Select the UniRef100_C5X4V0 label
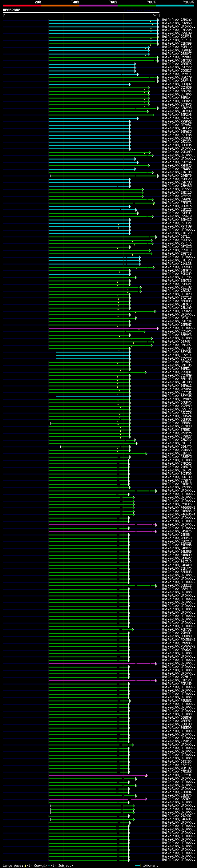Image resolution: width=197 pixels, height=868 pixels. click(177, 331)
